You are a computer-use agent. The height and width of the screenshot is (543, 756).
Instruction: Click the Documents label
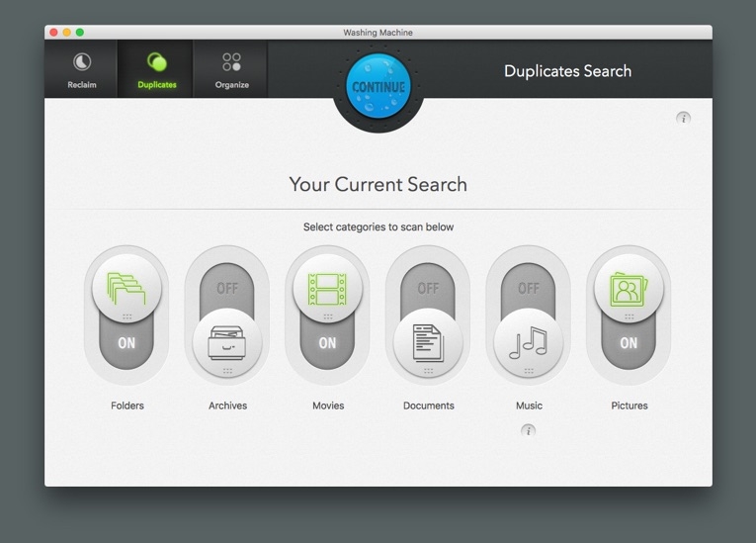click(429, 406)
